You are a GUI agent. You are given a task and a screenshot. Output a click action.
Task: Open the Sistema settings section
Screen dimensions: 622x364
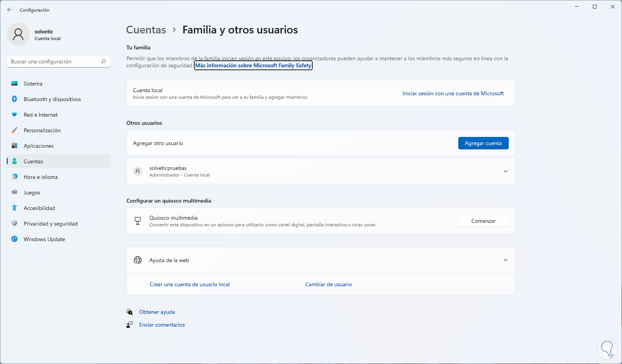[x=33, y=84]
